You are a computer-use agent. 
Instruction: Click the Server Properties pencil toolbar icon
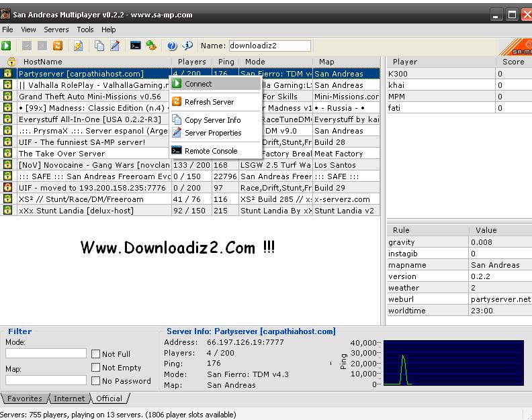[115, 46]
